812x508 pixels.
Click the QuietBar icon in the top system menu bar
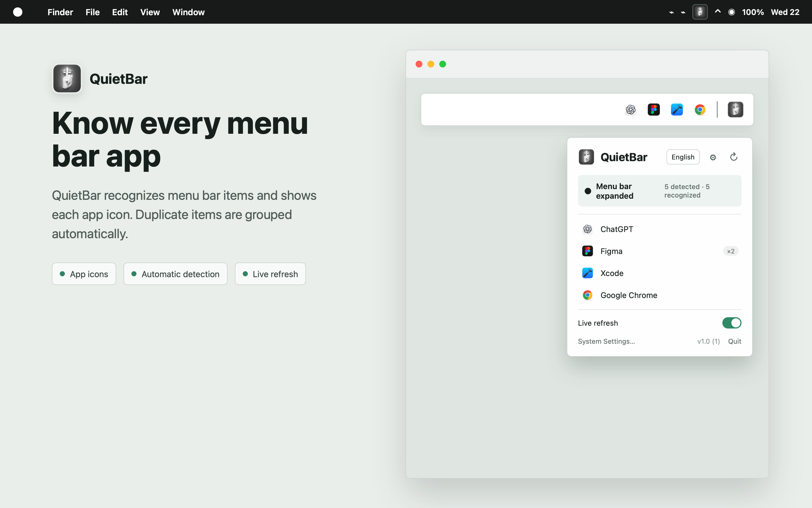[x=700, y=12]
